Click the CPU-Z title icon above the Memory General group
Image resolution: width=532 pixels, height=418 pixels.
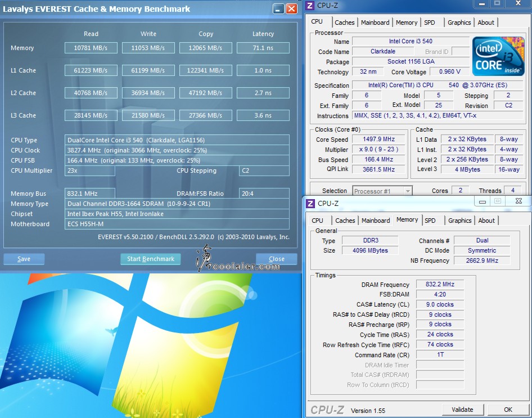click(310, 203)
